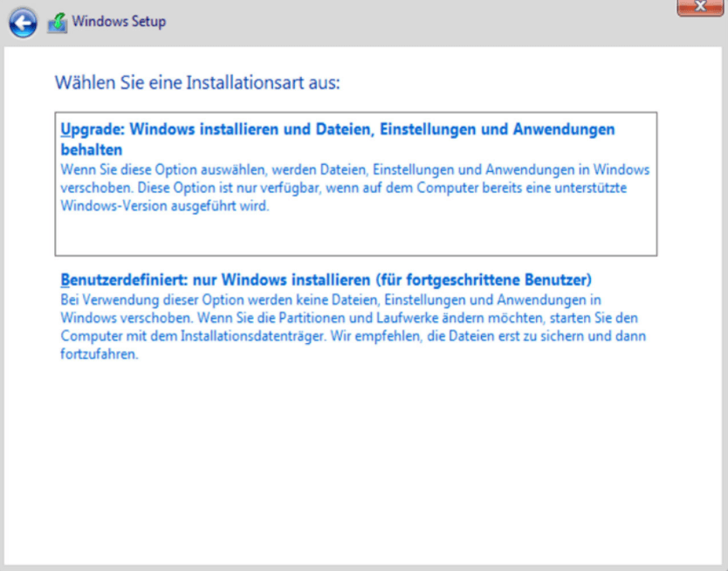Click the Upgrade description starting 'Wenn Sie diese Option'
The height and width of the screenshot is (571, 728).
point(354,188)
